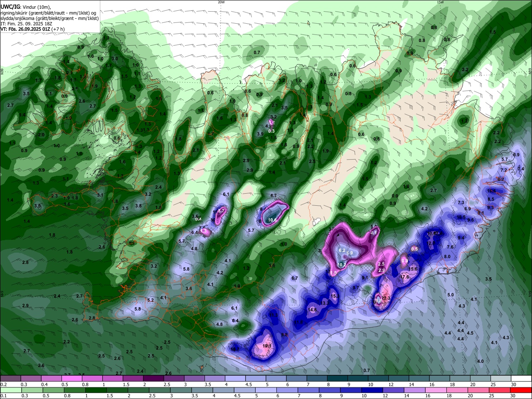Screen dimensions: 532x399
Task: Click the 19.1 rainfall value on the map
Action: coord(267,346)
